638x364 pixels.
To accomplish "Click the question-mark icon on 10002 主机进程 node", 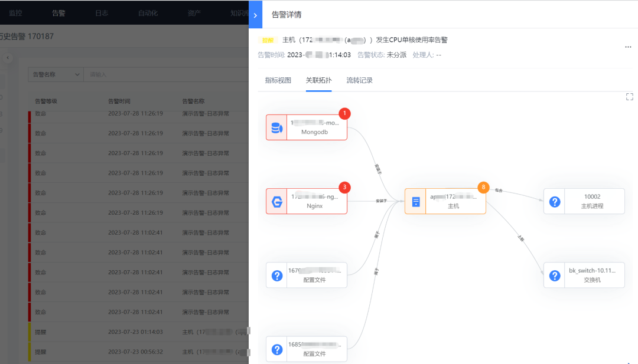I will pyautogui.click(x=554, y=201).
